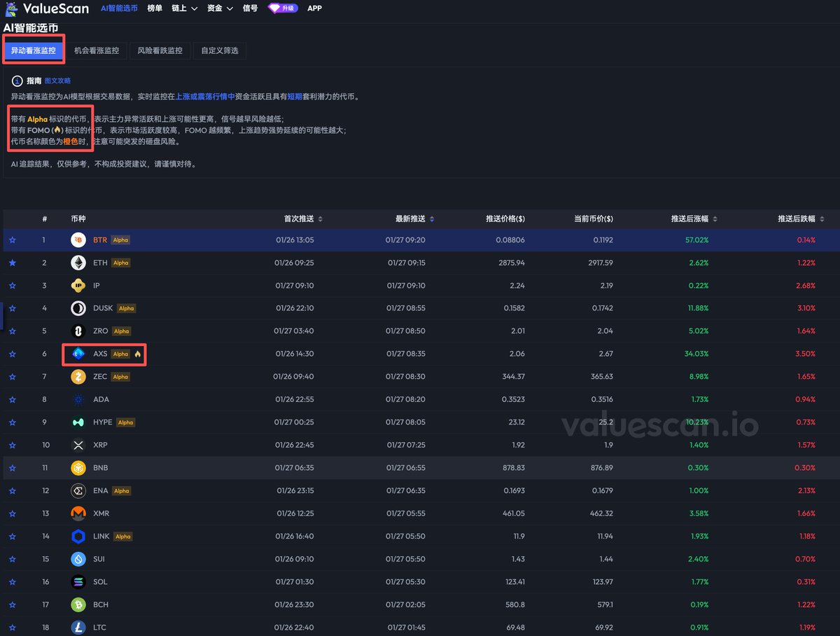Click the FOMO flame icon beside AXS
The width and height of the screenshot is (840, 636).
pos(138,354)
